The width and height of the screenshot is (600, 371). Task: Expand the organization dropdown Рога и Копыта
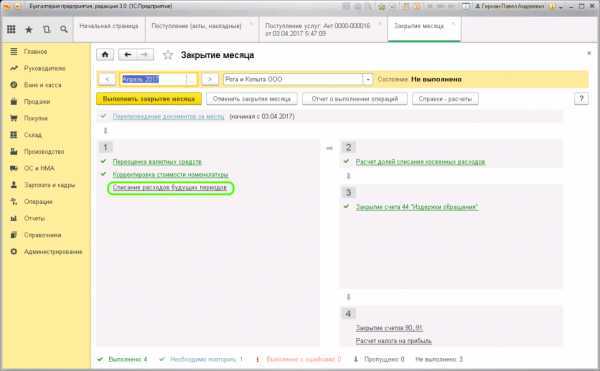(368, 79)
